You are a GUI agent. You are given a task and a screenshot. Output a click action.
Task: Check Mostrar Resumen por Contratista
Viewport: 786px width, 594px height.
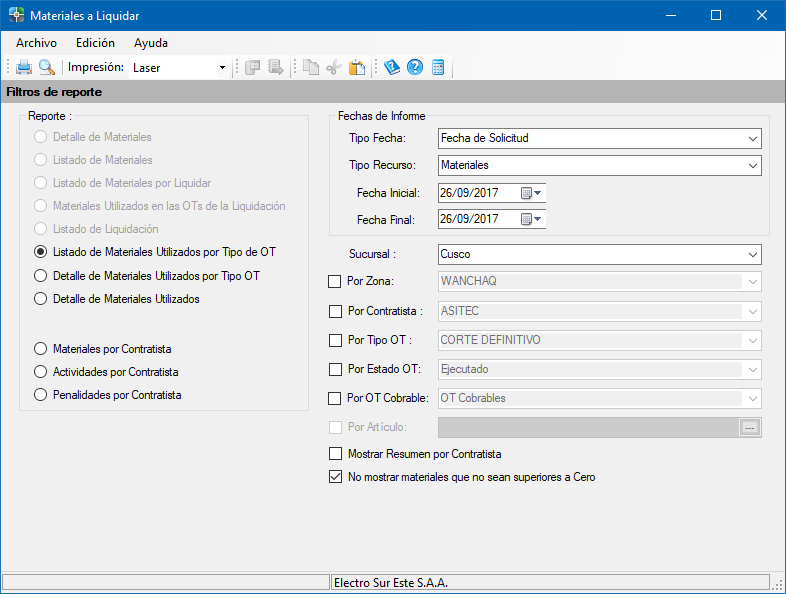pos(335,454)
